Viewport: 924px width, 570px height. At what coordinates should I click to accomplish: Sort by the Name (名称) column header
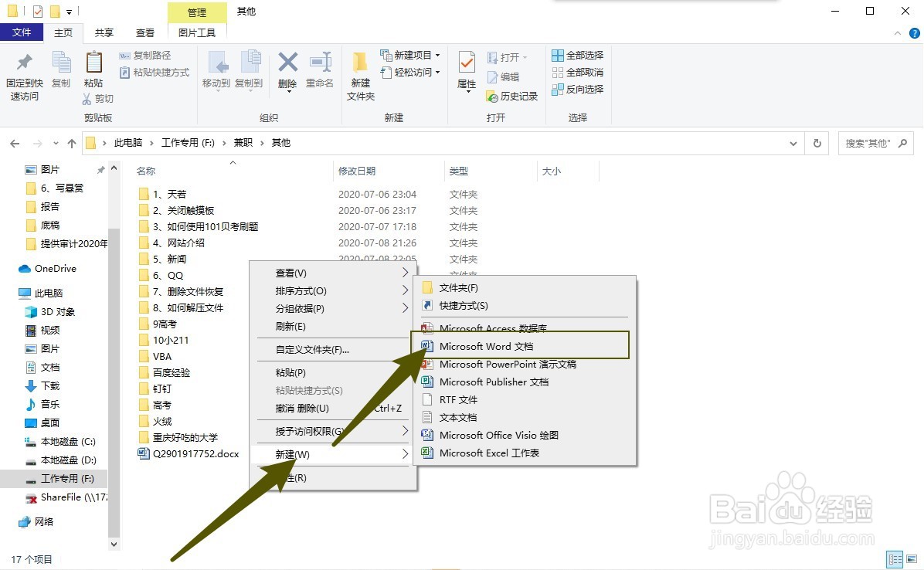(x=146, y=171)
